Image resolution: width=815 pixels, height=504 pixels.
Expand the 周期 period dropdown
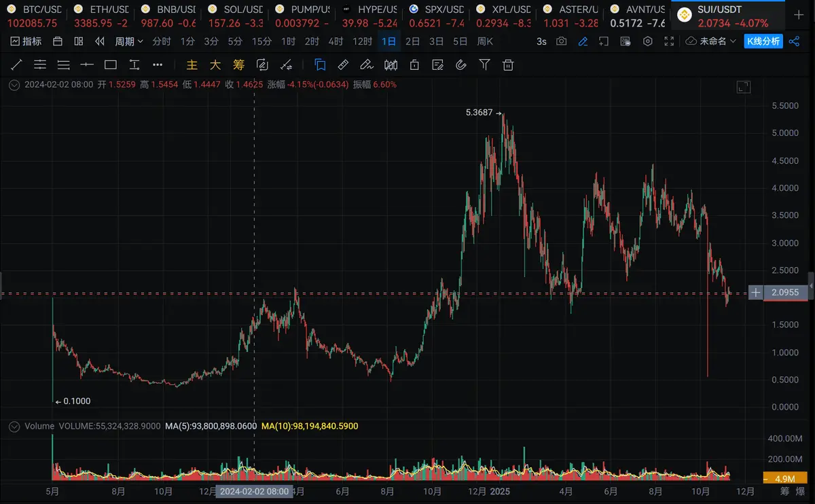point(129,41)
